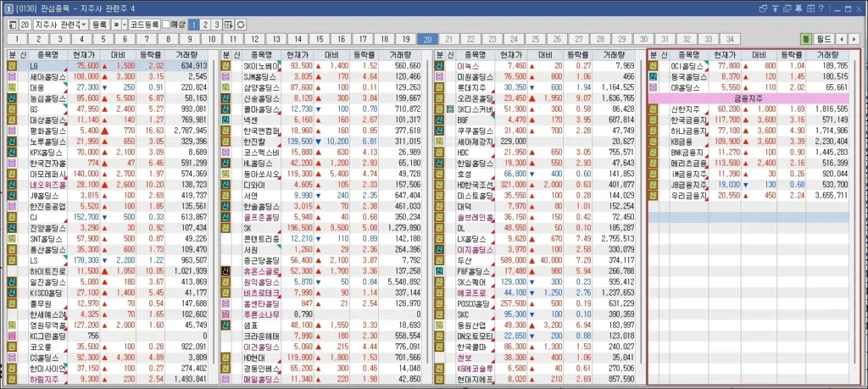Click right arrow to scroll fields
This screenshot has width=868, height=389.
tap(854, 39)
